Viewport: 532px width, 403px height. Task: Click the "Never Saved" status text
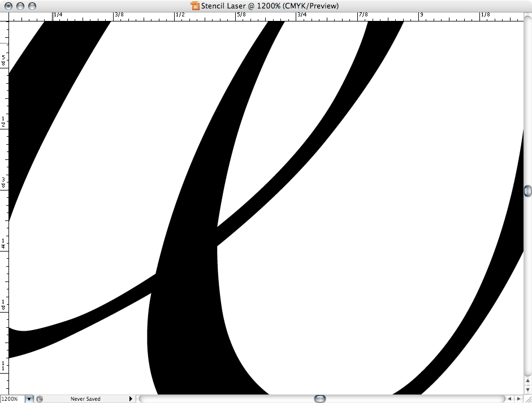click(x=85, y=399)
